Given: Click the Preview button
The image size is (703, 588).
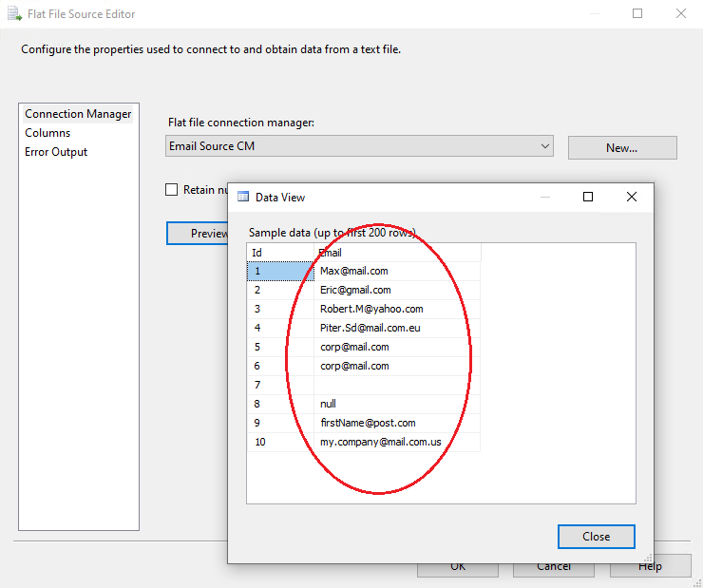Looking at the screenshot, I should (x=199, y=234).
